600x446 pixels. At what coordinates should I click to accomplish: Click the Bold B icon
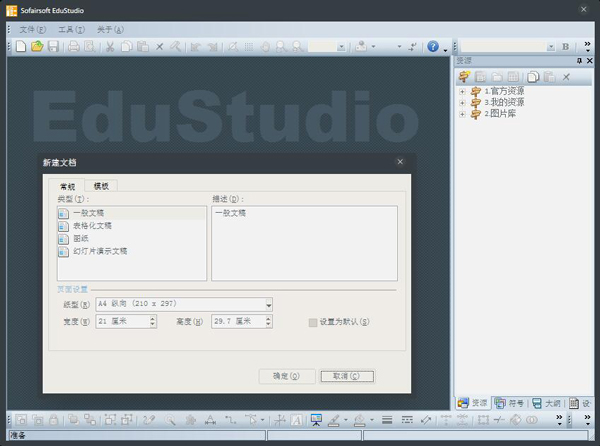pyautogui.click(x=566, y=47)
